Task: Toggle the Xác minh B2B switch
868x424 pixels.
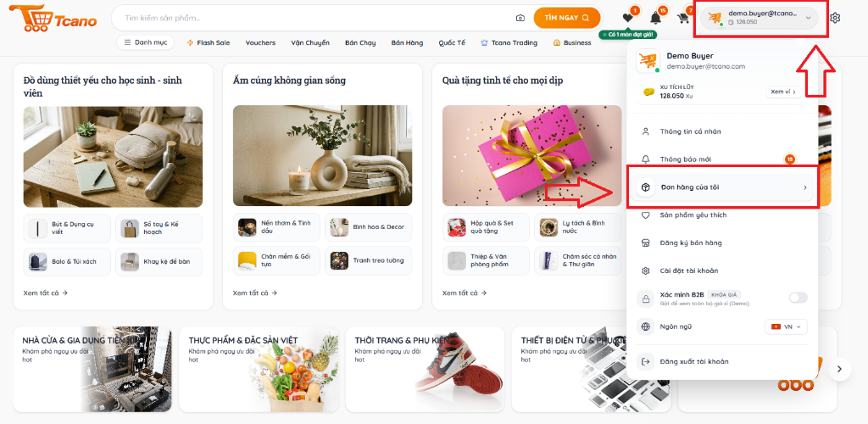Action: 798,298
